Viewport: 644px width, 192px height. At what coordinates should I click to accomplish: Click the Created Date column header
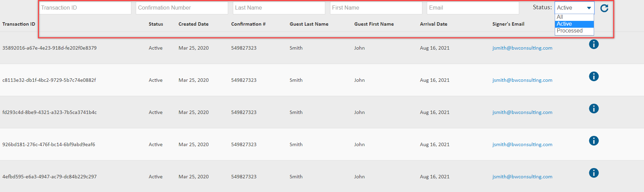point(194,24)
